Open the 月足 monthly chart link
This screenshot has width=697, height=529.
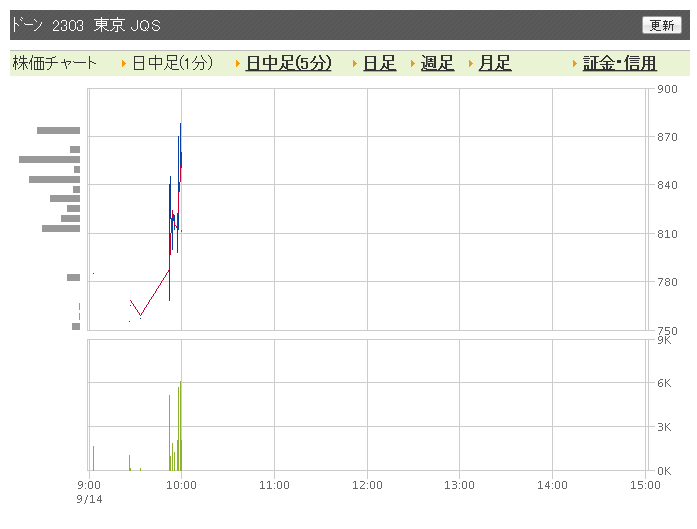[495, 63]
